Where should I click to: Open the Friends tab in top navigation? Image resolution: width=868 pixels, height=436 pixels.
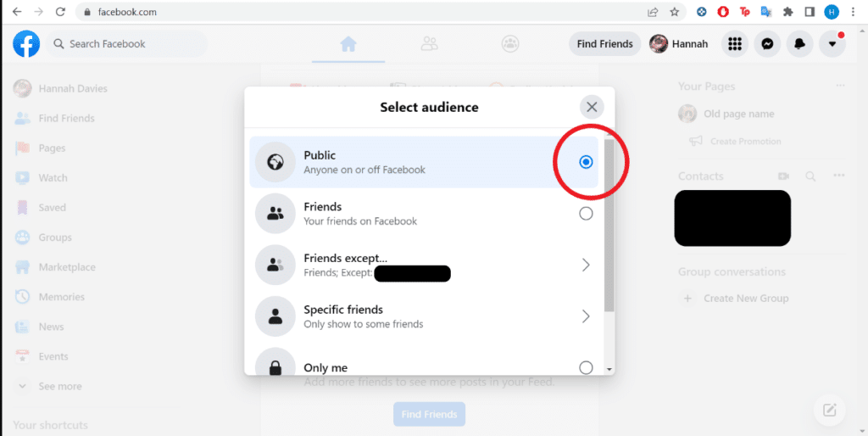(429, 44)
